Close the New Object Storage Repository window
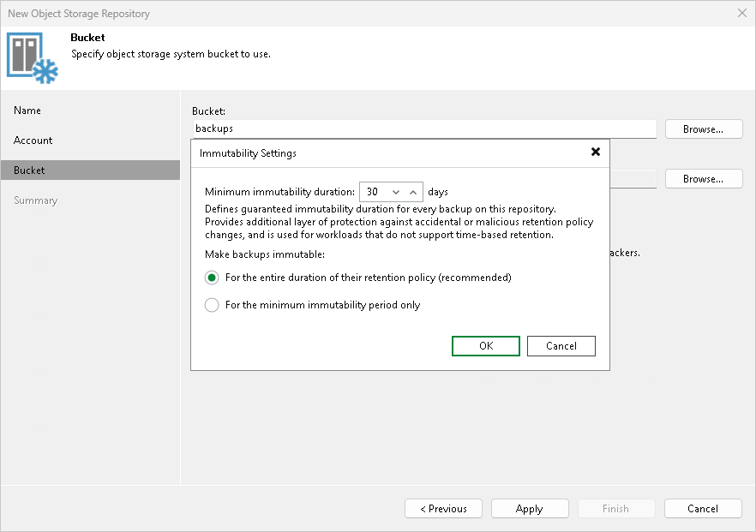The height and width of the screenshot is (532, 756). [x=742, y=13]
